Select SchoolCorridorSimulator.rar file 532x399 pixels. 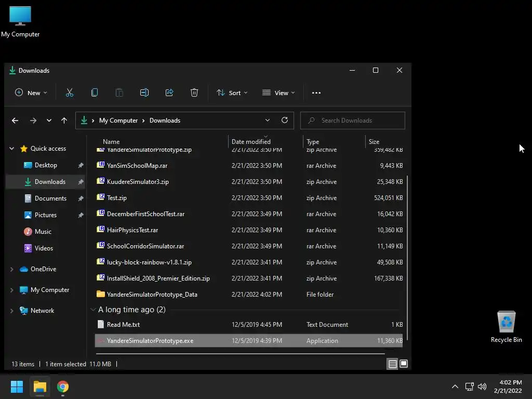pos(249,246)
